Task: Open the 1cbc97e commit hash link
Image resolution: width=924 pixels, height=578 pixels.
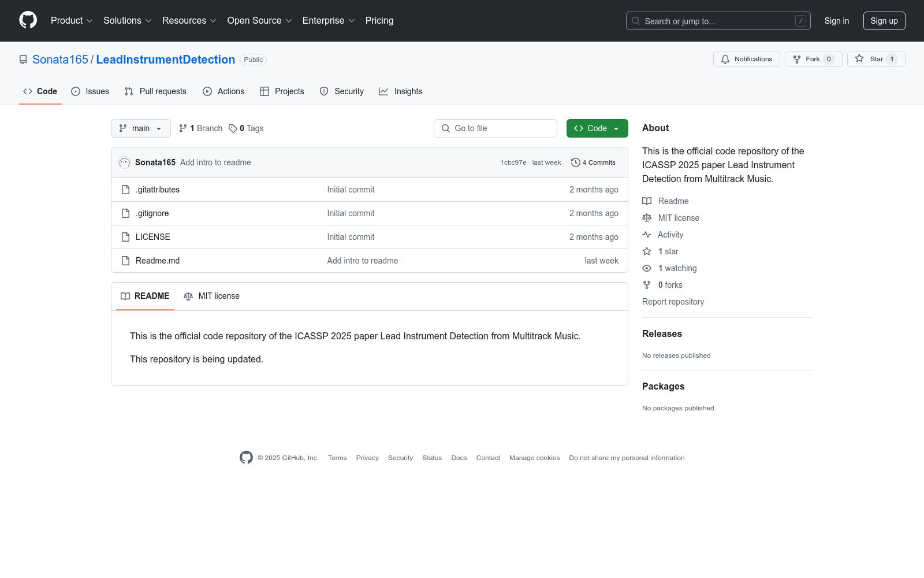Action: (x=513, y=162)
